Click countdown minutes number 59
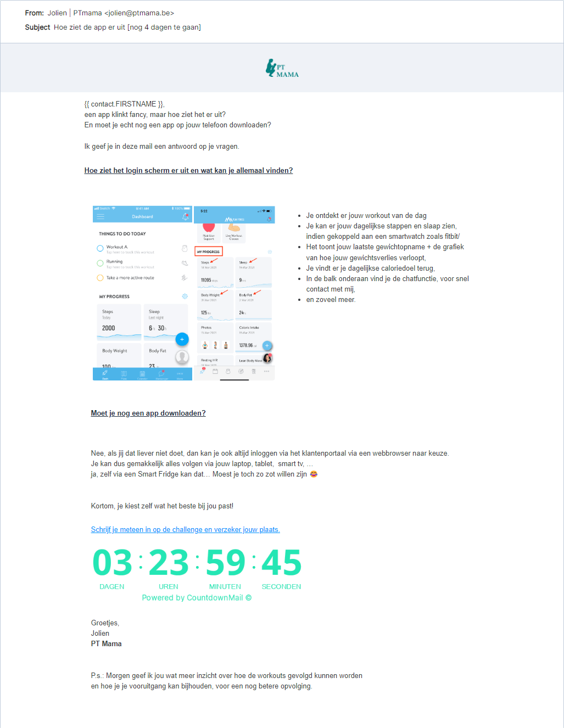The width and height of the screenshot is (564, 728). (225, 563)
